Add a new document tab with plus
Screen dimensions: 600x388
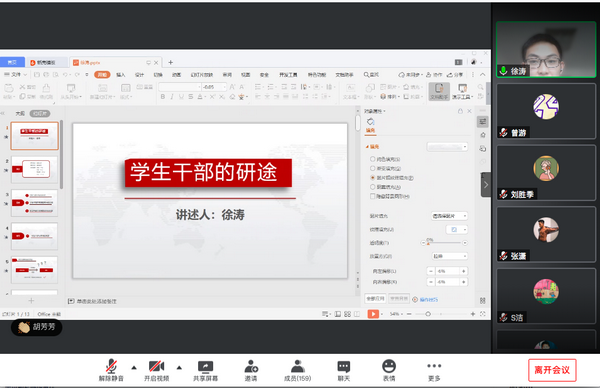pyautogui.click(x=171, y=62)
